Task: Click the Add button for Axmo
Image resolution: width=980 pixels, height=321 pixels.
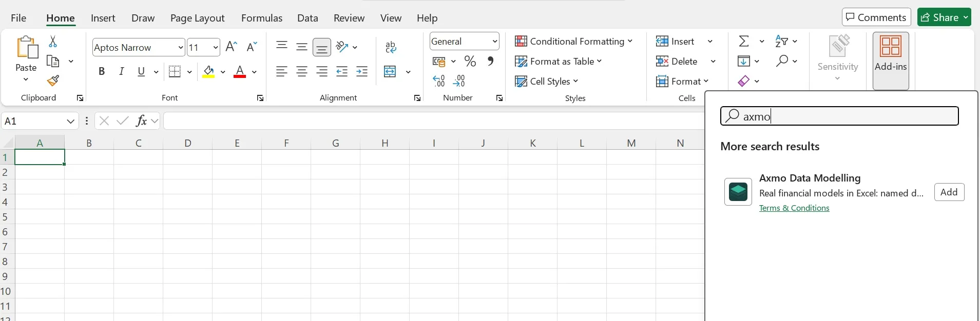Action: tap(949, 192)
